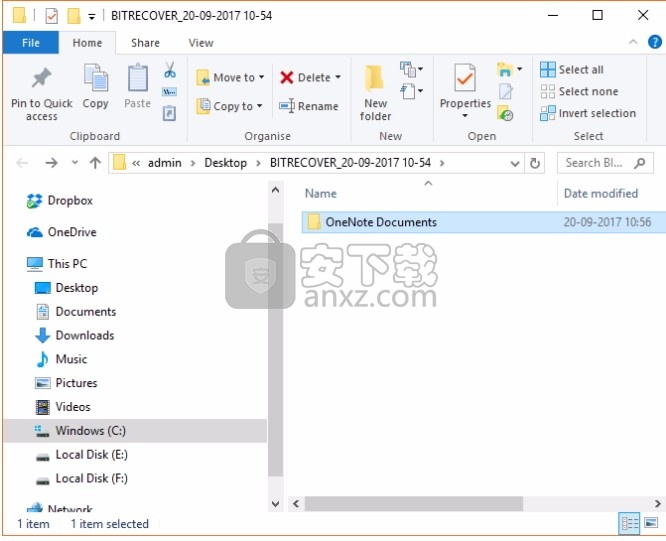Click the horizontal scrollbar left arrow
This screenshot has height=541, width=666.
point(296,504)
